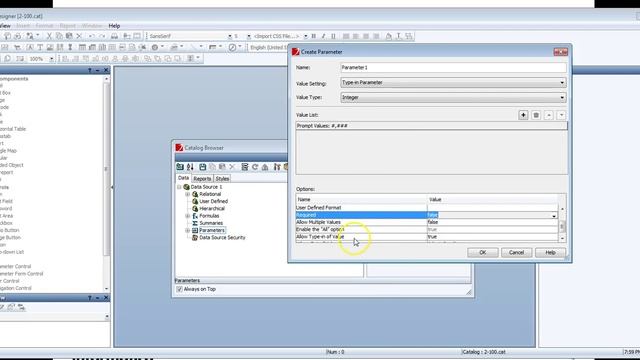
Task: Click Help button in Create Parameter dialog
Action: pos(550,253)
